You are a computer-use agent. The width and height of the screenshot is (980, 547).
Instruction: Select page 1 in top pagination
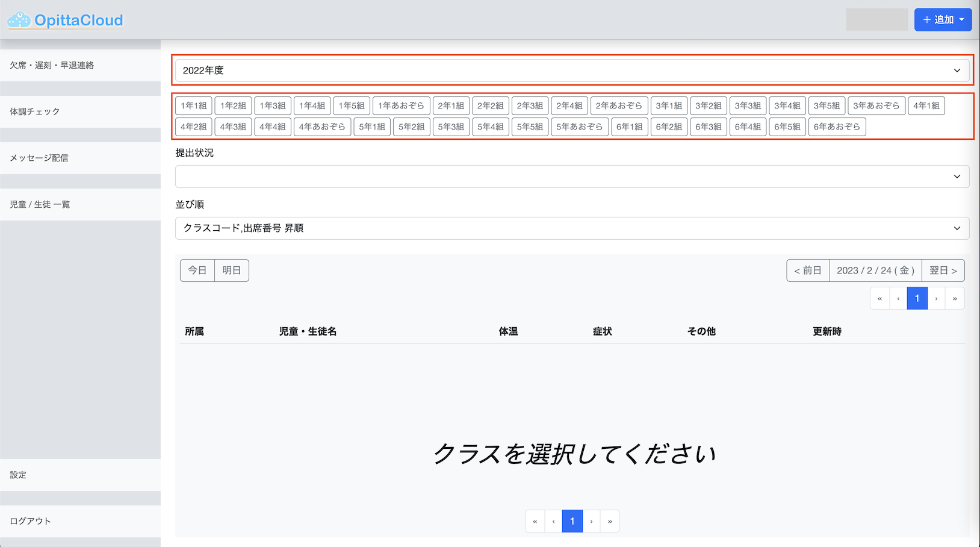(917, 298)
